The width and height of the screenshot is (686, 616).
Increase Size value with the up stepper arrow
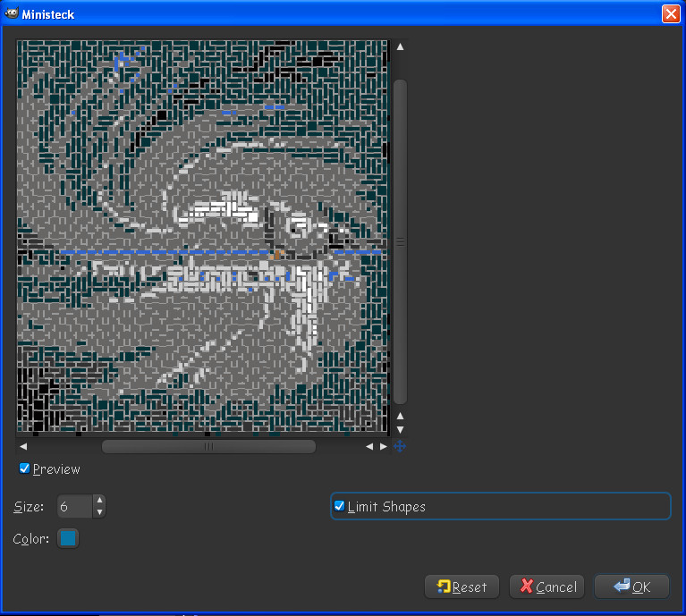pos(98,502)
